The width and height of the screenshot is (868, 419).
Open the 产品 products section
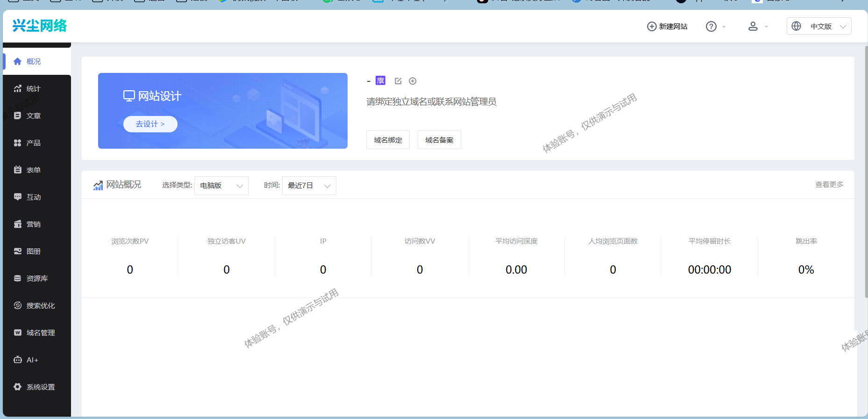[x=37, y=143]
